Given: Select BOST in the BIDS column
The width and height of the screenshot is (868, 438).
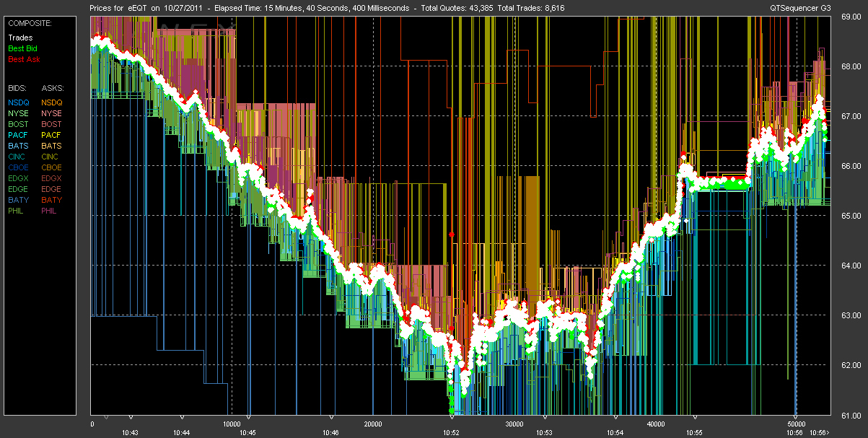Looking at the screenshot, I should point(19,124).
